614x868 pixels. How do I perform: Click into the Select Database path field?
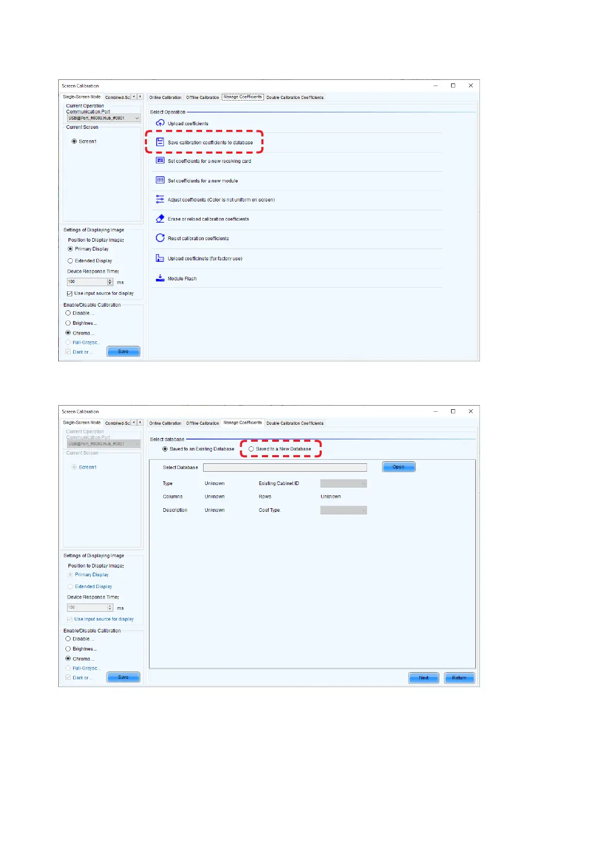pos(285,468)
